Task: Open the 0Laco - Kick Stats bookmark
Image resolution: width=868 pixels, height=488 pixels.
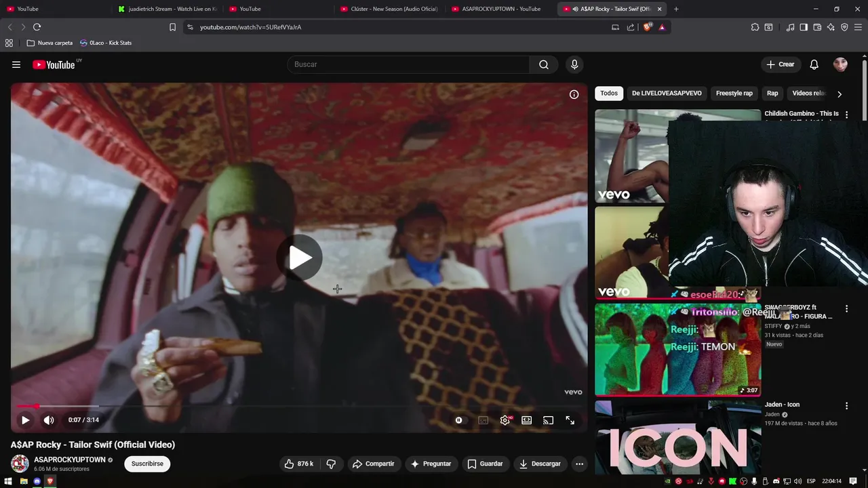Action: 106,43
